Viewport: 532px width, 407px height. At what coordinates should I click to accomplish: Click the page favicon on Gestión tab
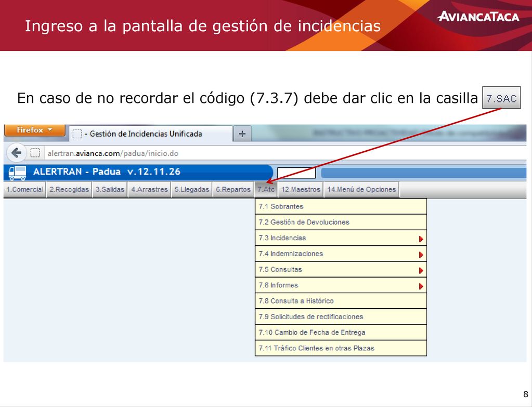click(x=77, y=134)
